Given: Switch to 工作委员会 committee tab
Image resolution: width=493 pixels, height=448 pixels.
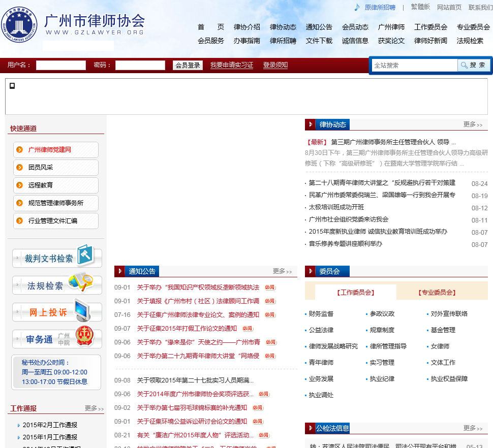Looking at the screenshot, I should (x=356, y=293).
